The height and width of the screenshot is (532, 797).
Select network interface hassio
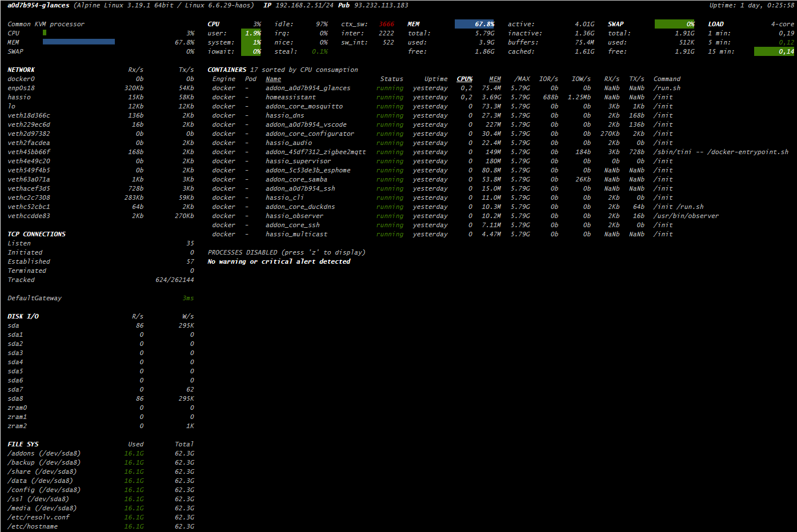(19, 97)
